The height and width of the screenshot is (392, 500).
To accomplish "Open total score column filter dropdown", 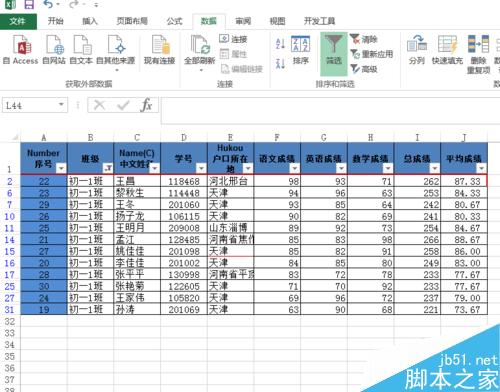I will point(434,168).
